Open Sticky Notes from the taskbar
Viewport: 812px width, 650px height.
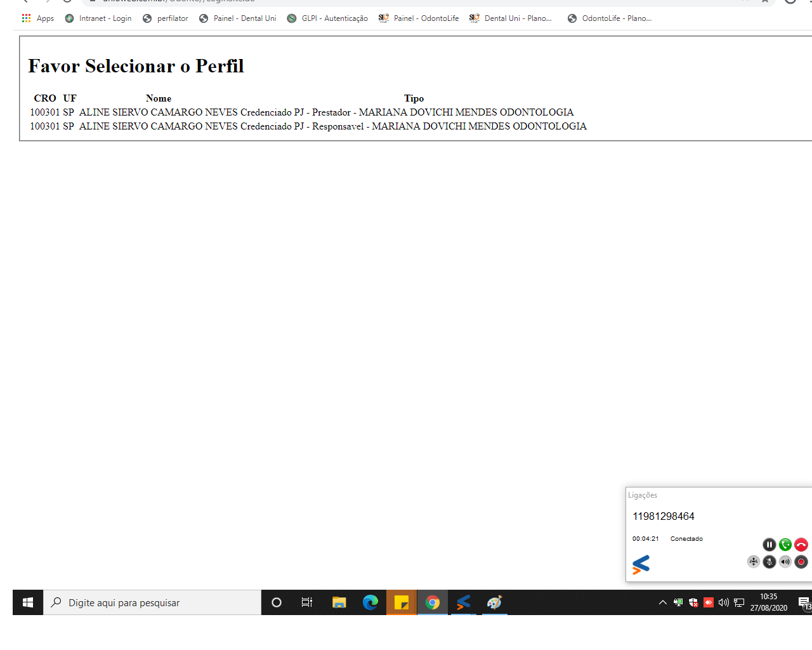(x=402, y=602)
